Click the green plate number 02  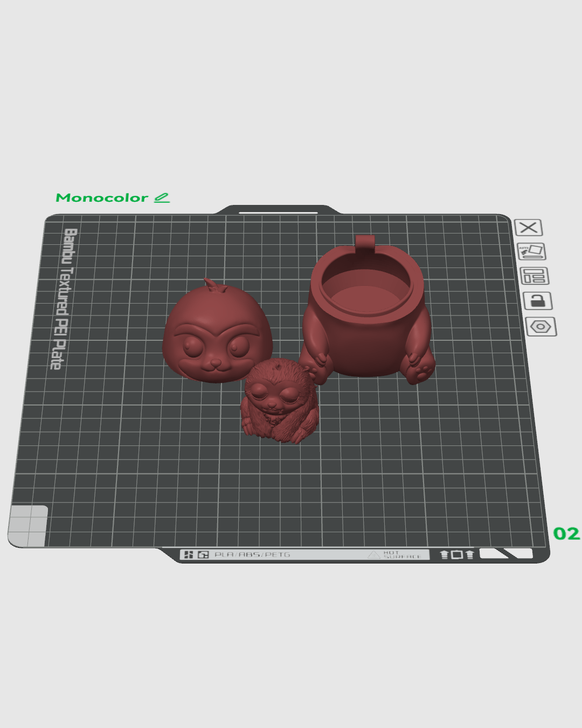pyautogui.click(x=566, y=533)
